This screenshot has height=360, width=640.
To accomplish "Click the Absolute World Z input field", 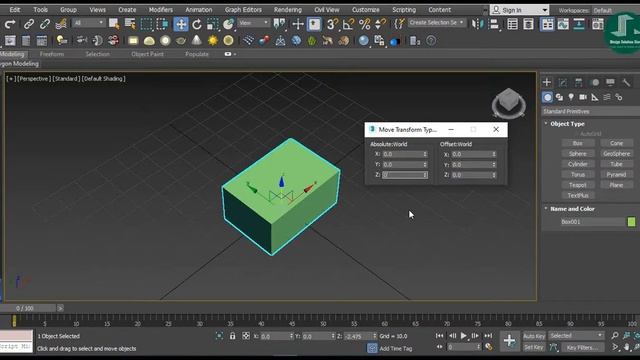I will click(404, 175).
